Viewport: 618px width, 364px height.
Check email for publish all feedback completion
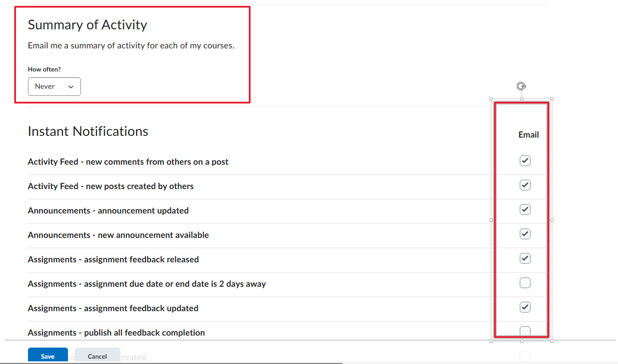pyautogui.click(x=525, y=331)
